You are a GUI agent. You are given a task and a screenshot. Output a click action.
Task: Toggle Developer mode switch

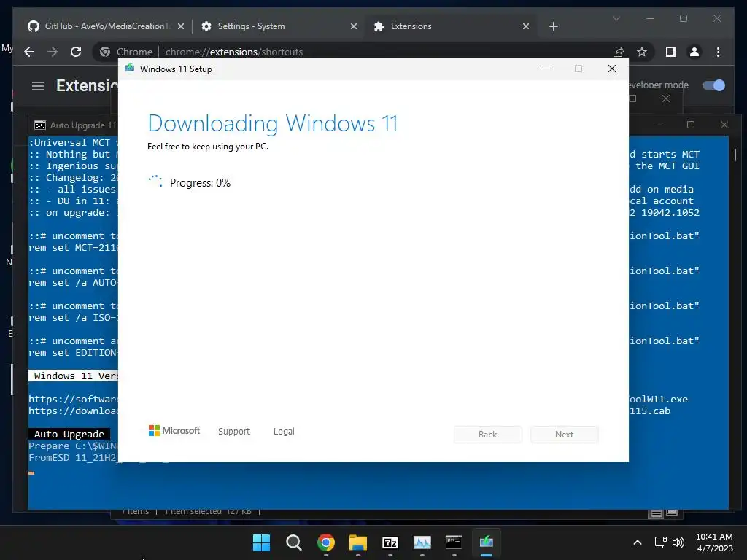[713, 85]
